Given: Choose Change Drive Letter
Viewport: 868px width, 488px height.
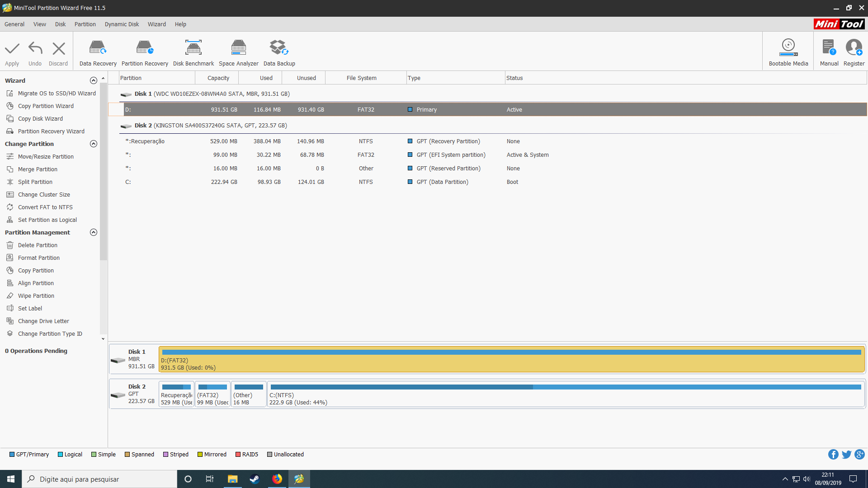Looking at the screenshot, I should point(38,321).
